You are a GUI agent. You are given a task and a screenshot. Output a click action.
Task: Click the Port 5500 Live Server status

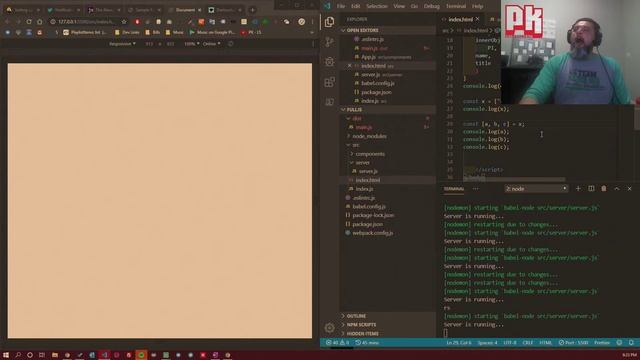(x=573, y=343)
